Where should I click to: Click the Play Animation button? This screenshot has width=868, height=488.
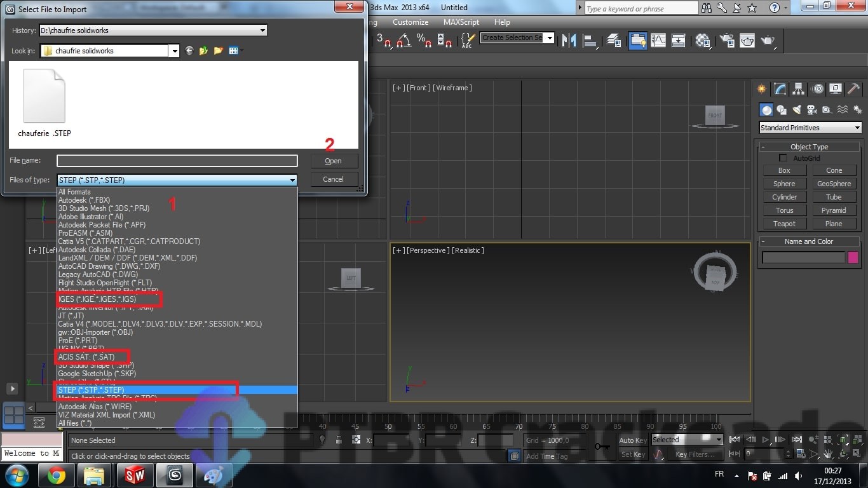coord(766,440)
